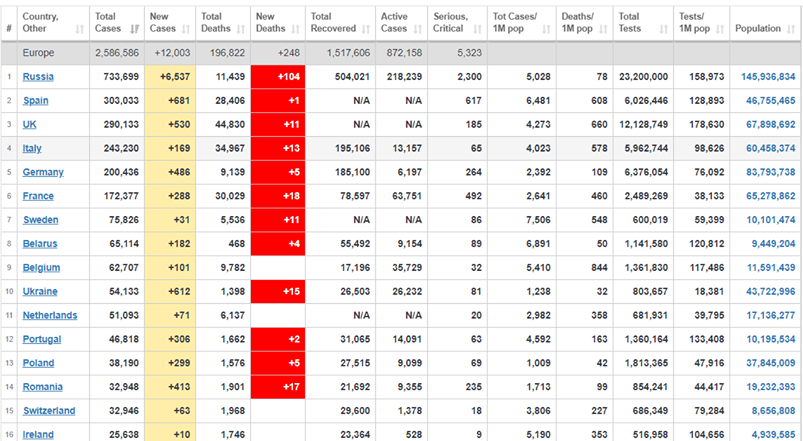Sort by Total Tests column arrow
803x441 pixels.
(x=664, y=29)
